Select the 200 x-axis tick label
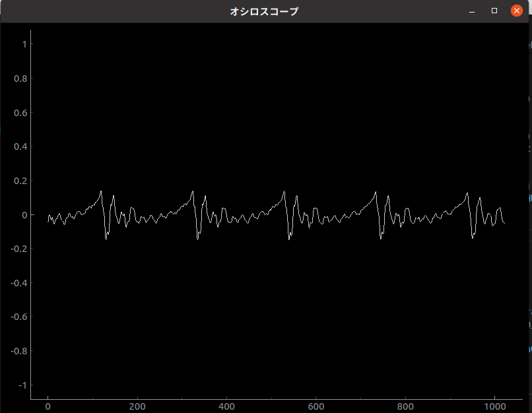 click(137, 407)
